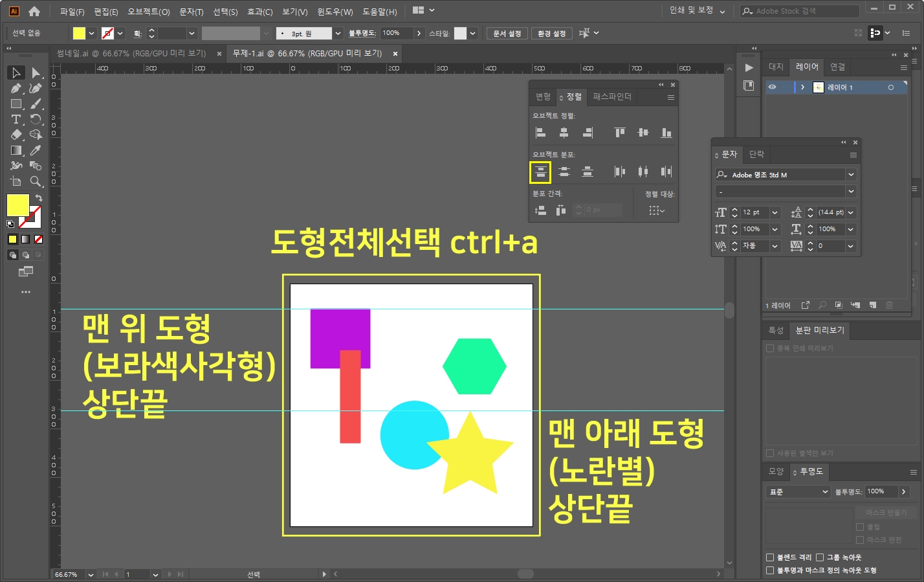Click vertical distribute bottom icon
Screen dimensions: 924x582
588,172
